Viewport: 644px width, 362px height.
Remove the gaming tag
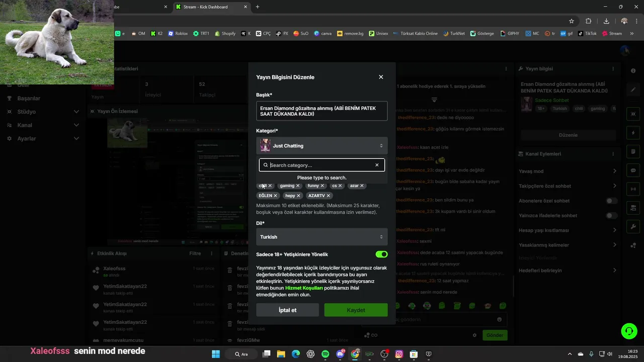[x=298, y=186]
